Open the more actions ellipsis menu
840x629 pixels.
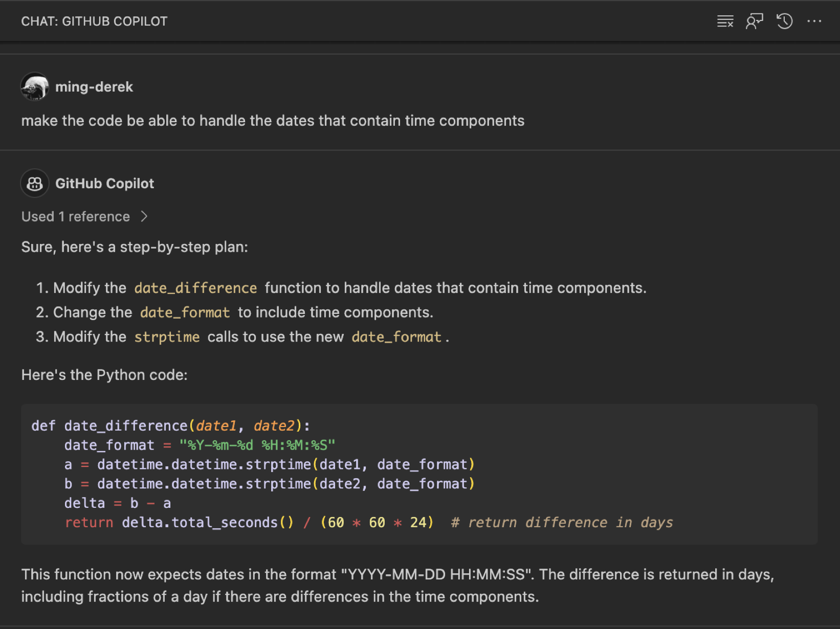tap(814, 21)
